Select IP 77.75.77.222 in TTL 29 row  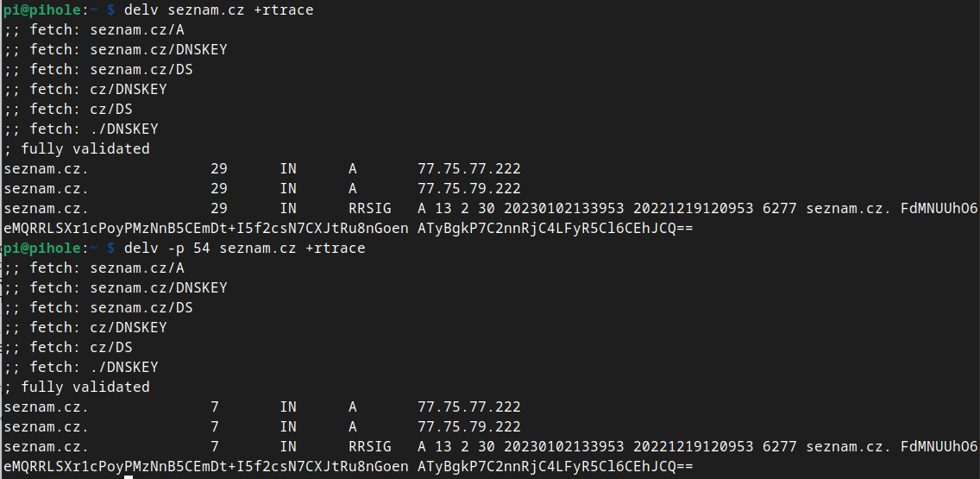(468, 169)
